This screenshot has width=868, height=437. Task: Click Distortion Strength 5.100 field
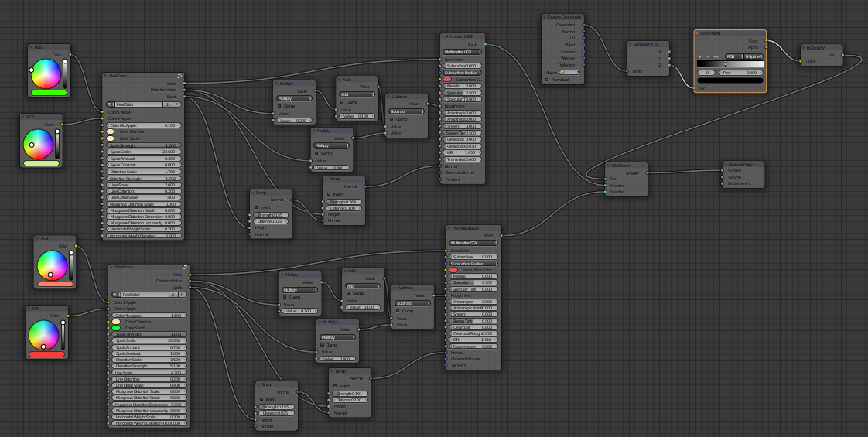click(x=150, y=366)
